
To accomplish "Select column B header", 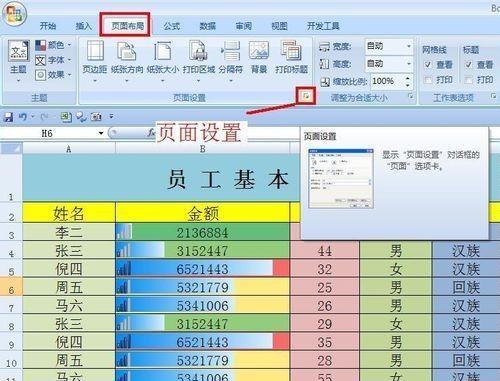I will pos(202,149).
